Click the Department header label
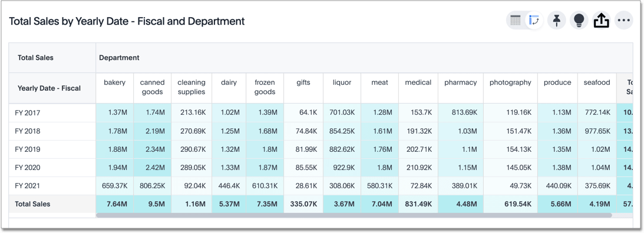The height and width of the screenshot is (233, 644). 119,58
